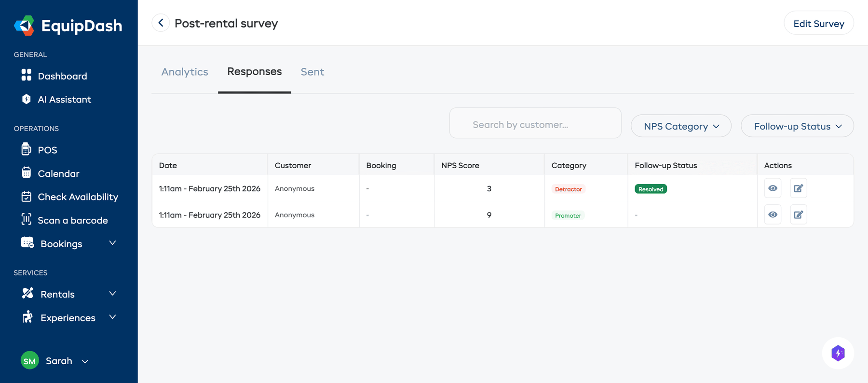Click the Check Availability icon
This screenshot has width=868, height=383.
pos(27,196)
